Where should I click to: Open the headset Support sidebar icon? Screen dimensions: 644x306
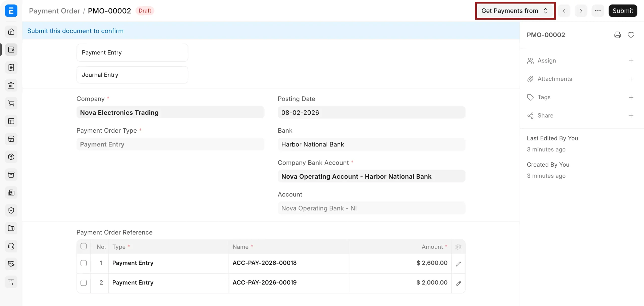[11, 246]
